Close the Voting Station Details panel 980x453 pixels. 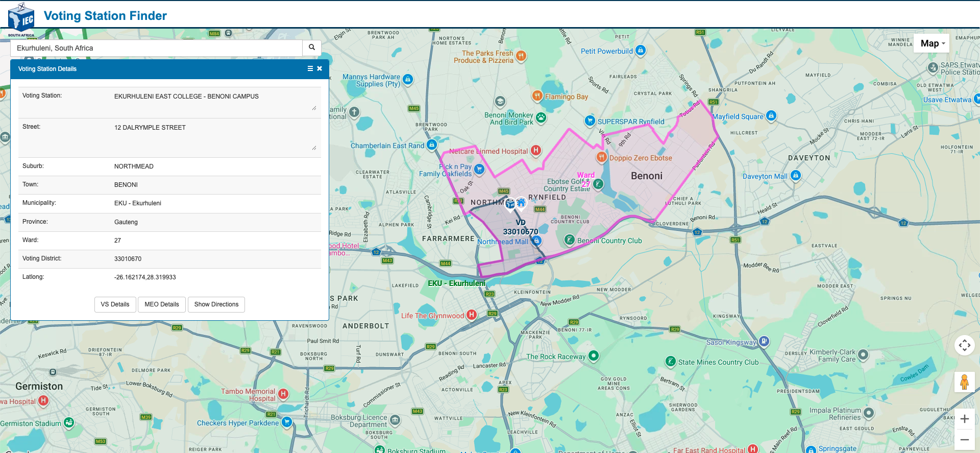320,69
